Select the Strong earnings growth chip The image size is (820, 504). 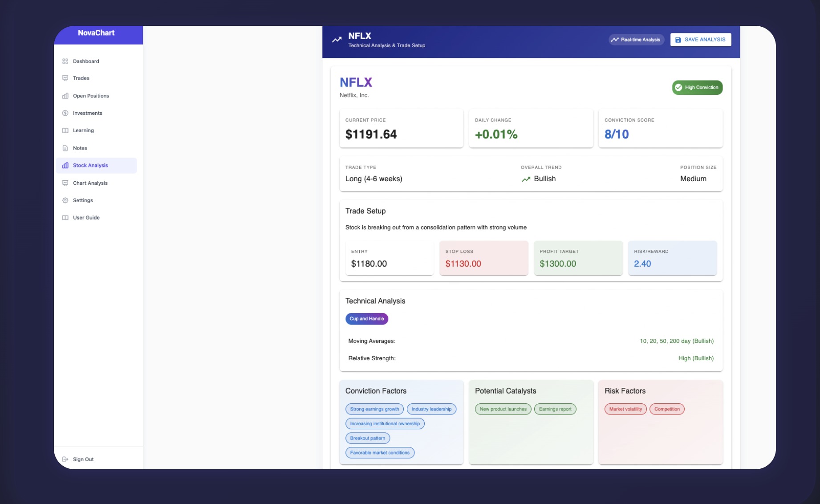374,409
